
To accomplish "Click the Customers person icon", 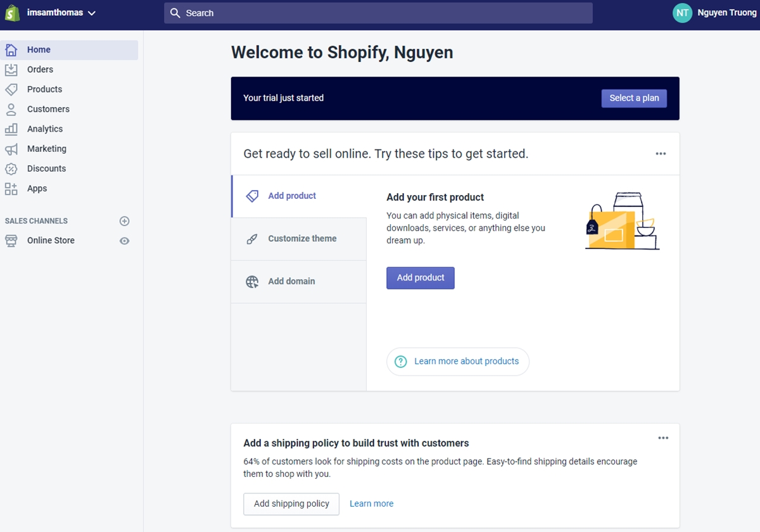I will click(11, 109).
